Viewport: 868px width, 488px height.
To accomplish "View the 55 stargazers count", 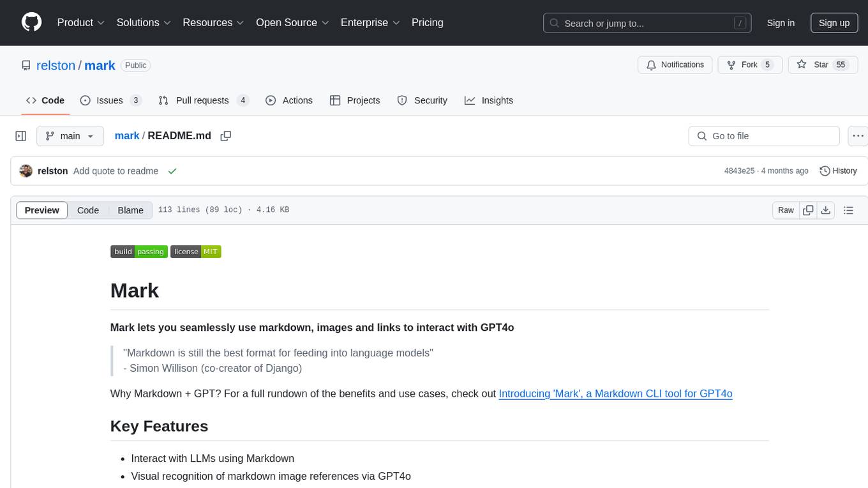I will pos(841,65).
